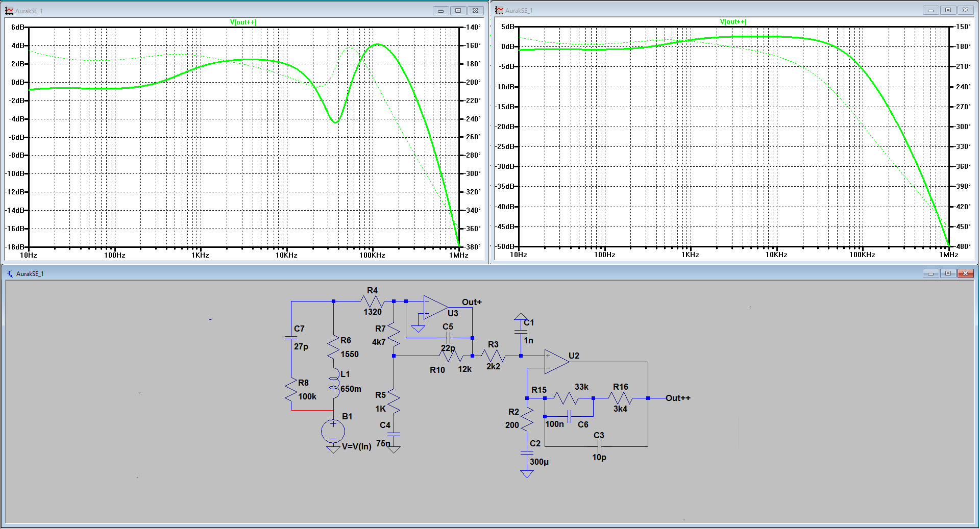
Task: Select capacitor C7 symbol
Action: coord(291,337)
